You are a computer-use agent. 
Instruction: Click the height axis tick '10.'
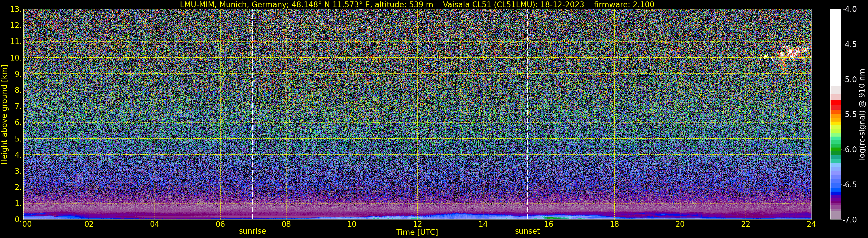(16, 58)
